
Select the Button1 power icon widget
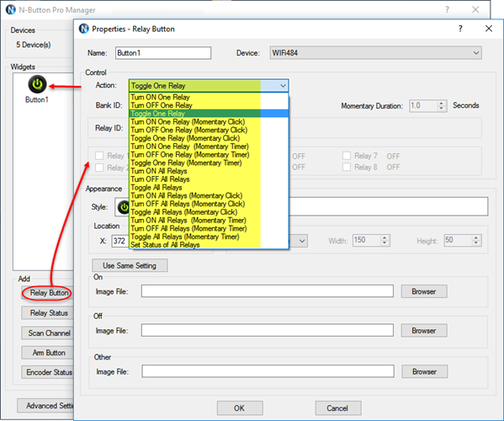tap(37, 84)
